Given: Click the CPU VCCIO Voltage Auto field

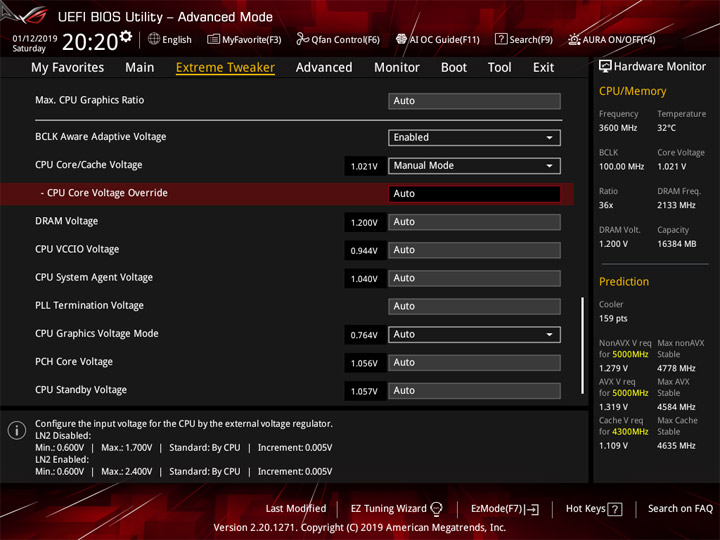Looking at the screenshot, I should (474, 250).
